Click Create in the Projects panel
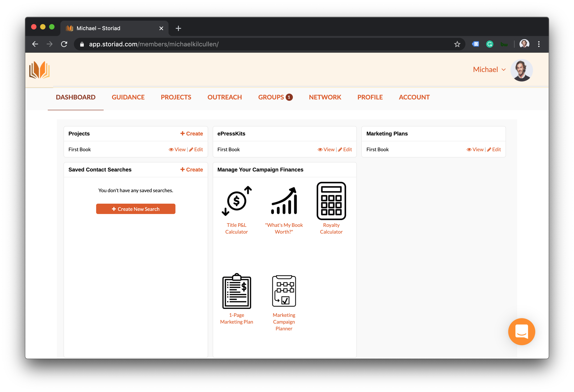Image resolution: width=574 pixels, height=392 pixels. point(191,133)
